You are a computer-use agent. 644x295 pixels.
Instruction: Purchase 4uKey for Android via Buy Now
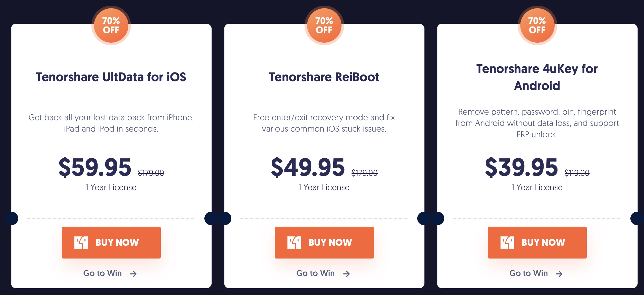(x=537, y=242)
